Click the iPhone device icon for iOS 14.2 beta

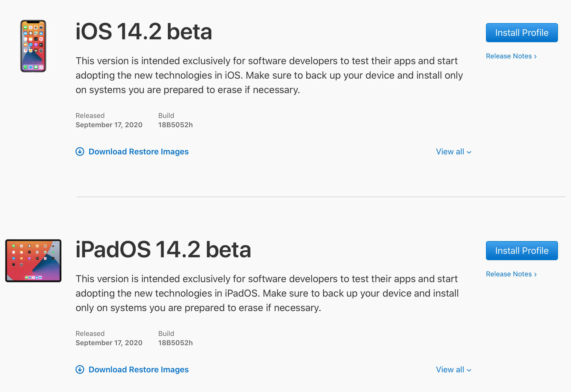coord(33,45)
